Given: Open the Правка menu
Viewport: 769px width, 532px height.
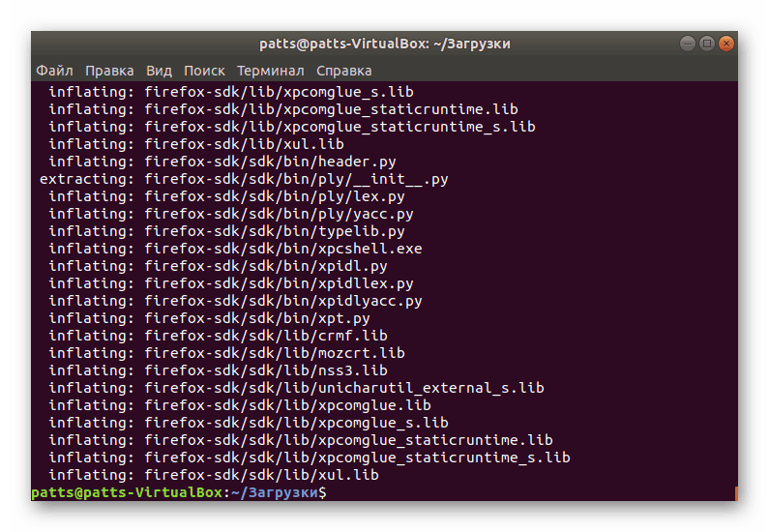Looking at the screenshot, I should pos(109,71).
